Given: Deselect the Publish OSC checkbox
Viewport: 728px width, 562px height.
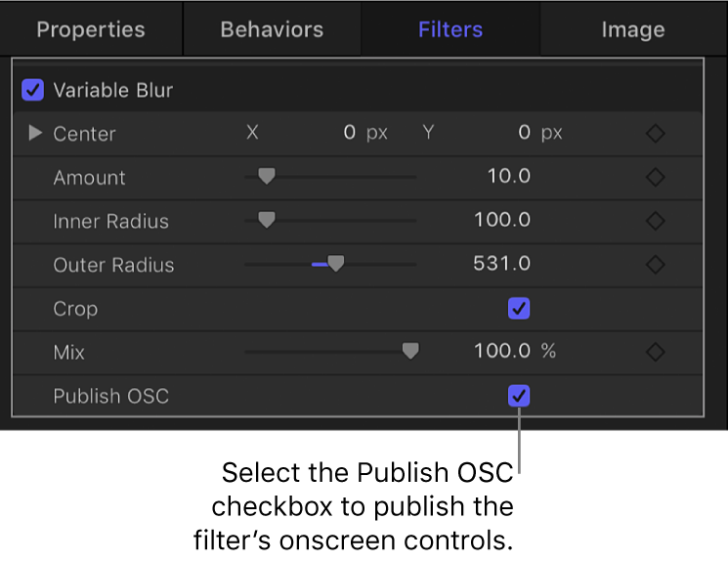Looking at the screenshot, I should [x=519, y=396].
